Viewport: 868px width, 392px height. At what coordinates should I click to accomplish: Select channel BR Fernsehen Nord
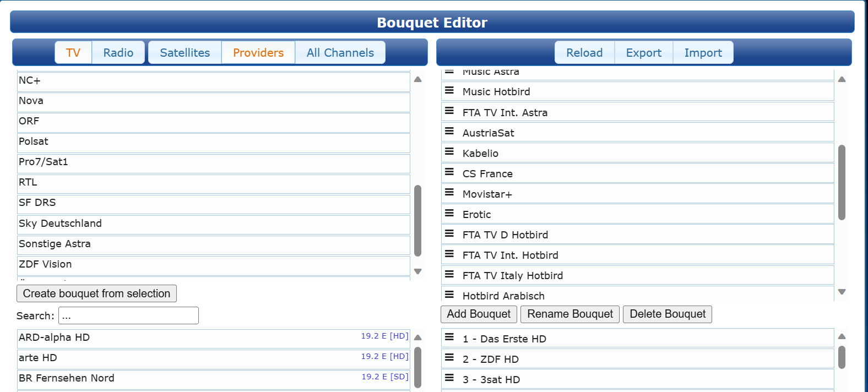tap(214, 379)
